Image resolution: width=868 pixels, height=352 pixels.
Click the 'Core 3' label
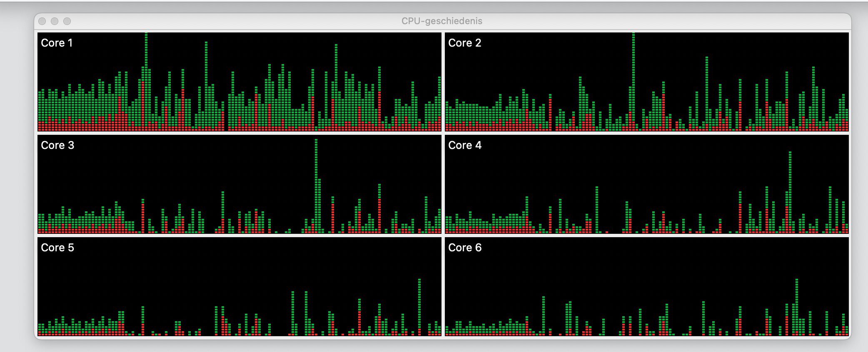point(57,145)
